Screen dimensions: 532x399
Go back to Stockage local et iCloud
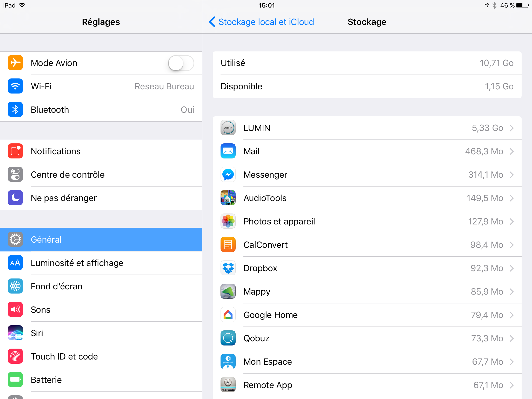261,22
